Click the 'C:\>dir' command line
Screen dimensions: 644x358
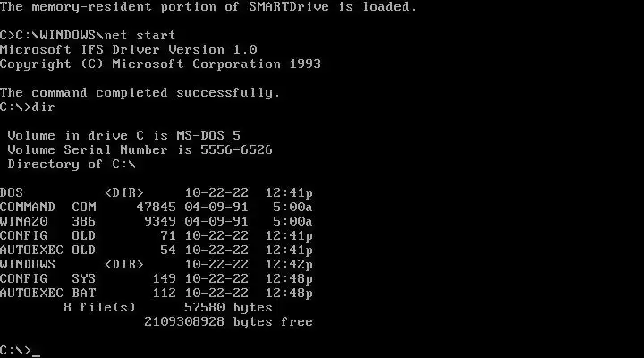point(28,107)
